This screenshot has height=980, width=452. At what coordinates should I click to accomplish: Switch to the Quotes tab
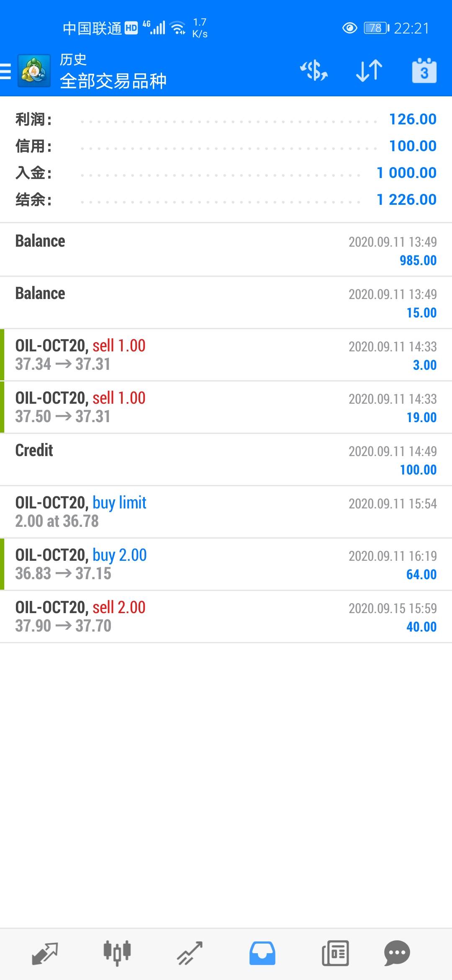45,953
